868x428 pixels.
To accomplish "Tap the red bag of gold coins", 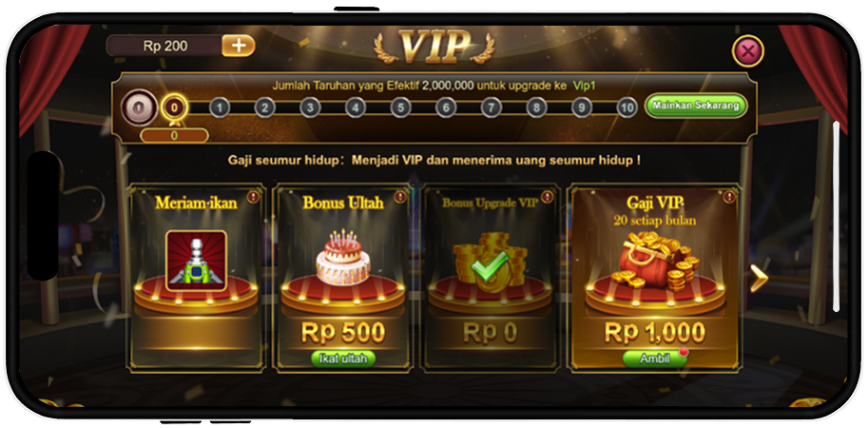I will pyautogui.click(x=654, y=262).
